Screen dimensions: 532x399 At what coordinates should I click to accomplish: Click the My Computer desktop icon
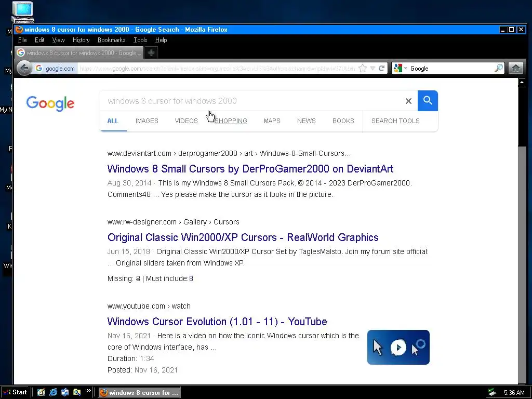pyautogui.click(x=22, y=11)
